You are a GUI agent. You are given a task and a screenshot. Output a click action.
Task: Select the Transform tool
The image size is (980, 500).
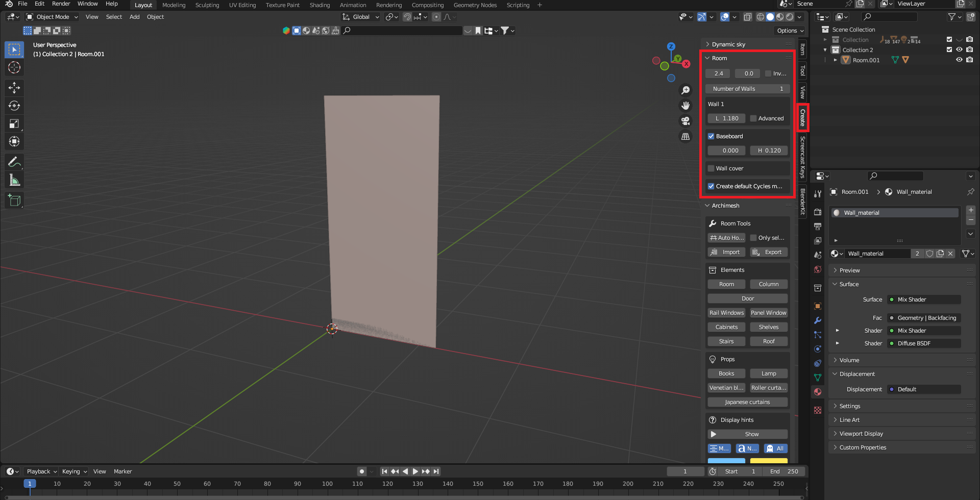(14, 141)
